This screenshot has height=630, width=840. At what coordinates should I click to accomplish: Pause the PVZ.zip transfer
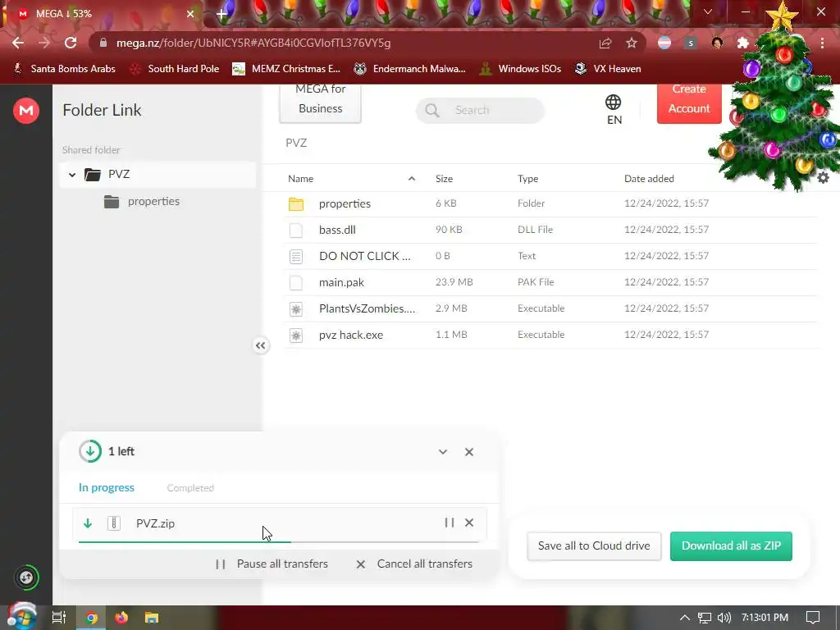[x=449, y=523]
